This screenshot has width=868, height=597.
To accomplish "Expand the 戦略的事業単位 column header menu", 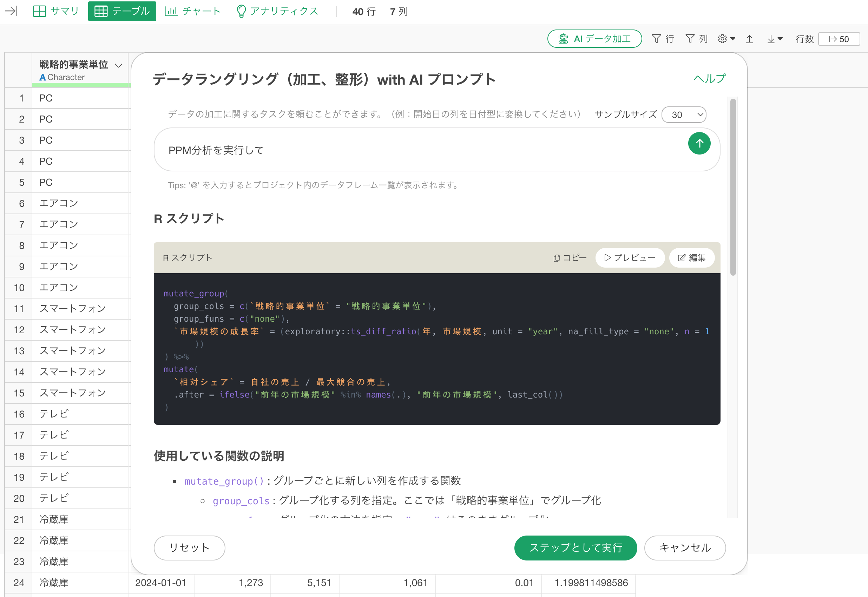I will 119,65.
